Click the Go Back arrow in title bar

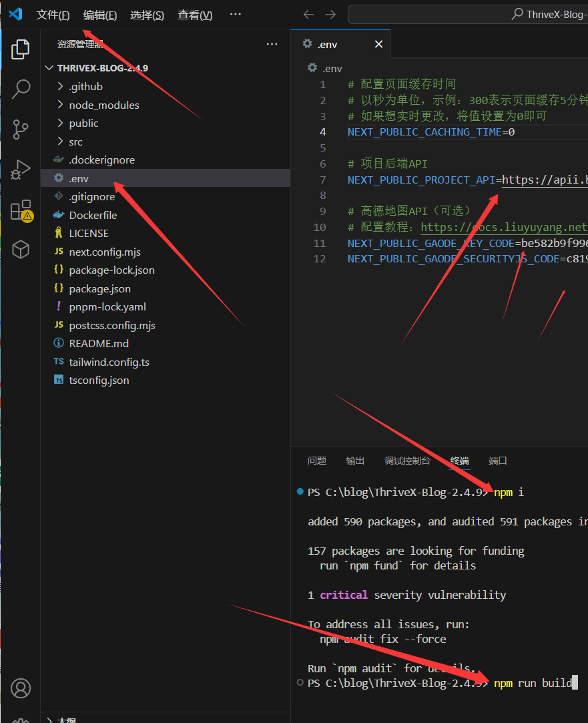308,15
